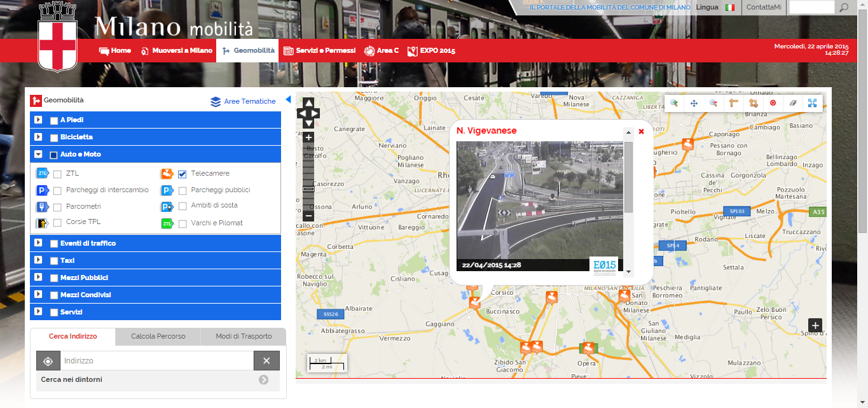The image size is (868, 408).
Task: Click the ContattaMi link in header
Action: (x=763, y=7)
